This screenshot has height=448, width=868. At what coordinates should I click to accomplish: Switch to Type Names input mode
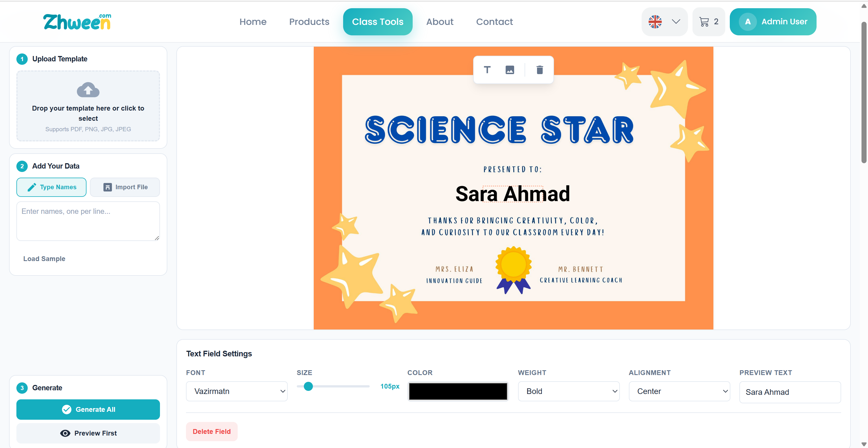(51, 187)
